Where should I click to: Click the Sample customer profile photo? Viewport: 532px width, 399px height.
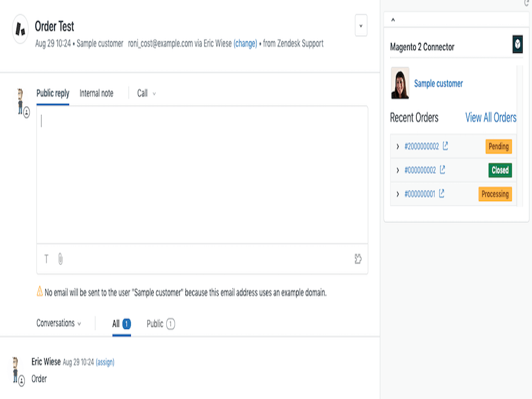(400, 83)
